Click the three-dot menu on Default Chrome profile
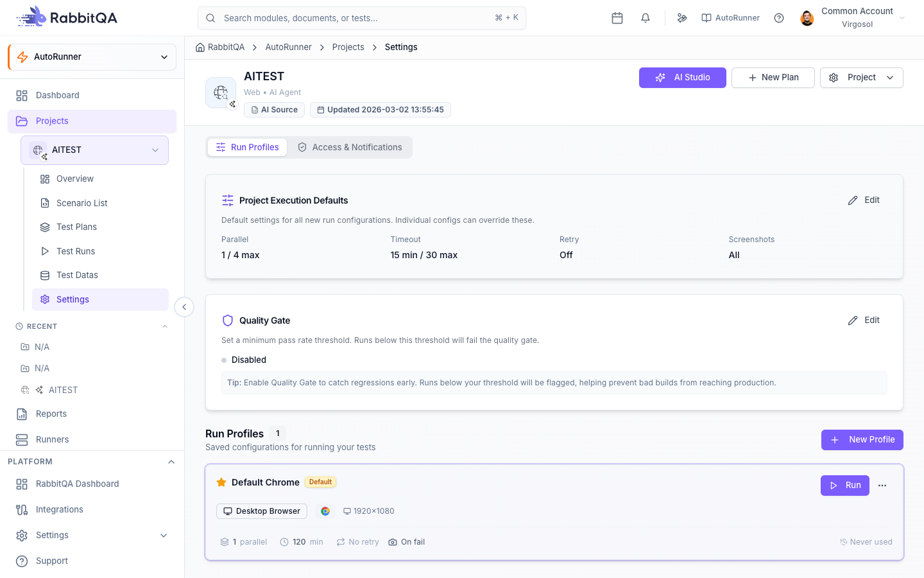Screen dimensions: 924x578 (882, 486)
